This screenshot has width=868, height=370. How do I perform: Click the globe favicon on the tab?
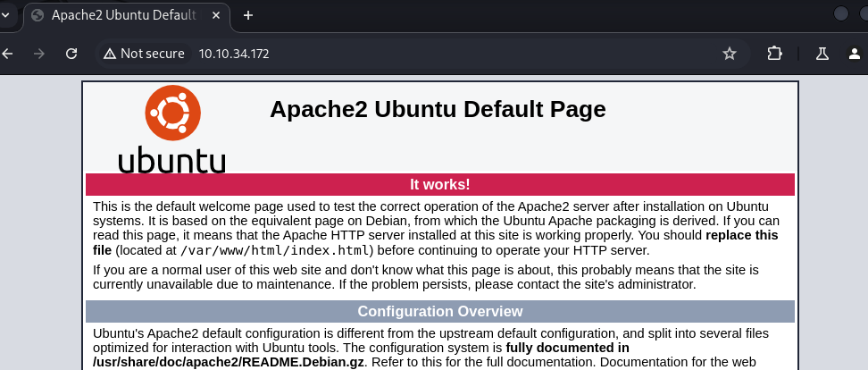pyautogui.click(x=38, y=15)
